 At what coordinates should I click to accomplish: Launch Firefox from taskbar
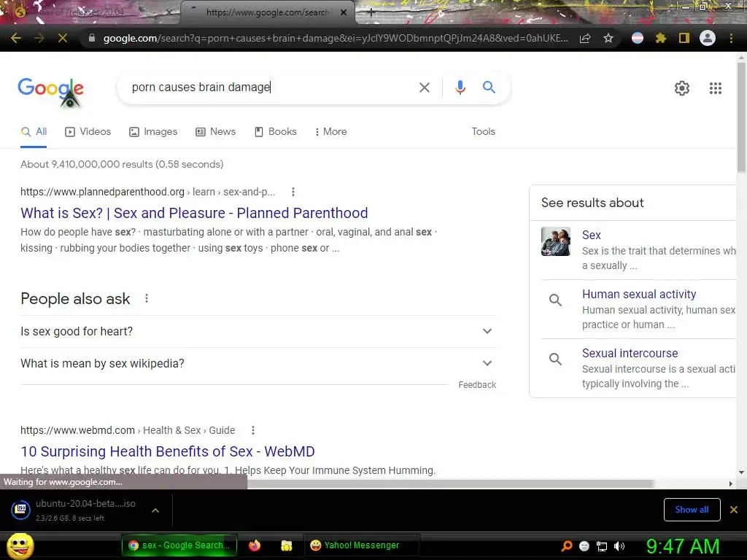click(255, 545)
